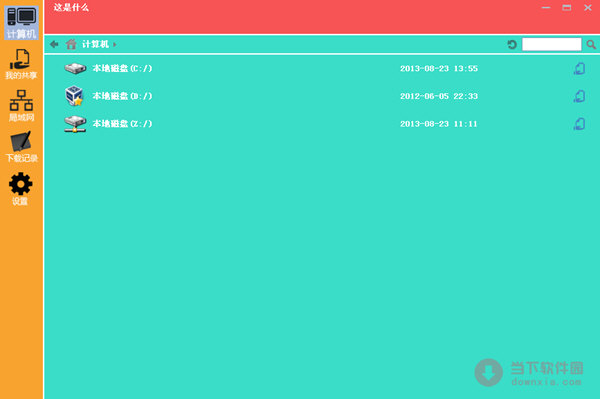Viewport: 600px width, 399px height.
Task: Select the 本地磁盘 (Z:/) network drive icon
Action: 75,124
